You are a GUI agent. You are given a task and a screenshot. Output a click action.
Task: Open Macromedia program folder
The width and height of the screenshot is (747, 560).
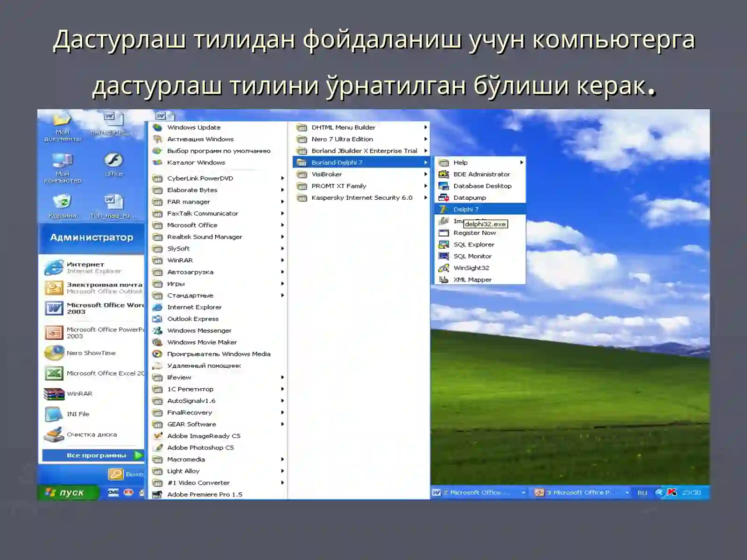coord(217,459)
